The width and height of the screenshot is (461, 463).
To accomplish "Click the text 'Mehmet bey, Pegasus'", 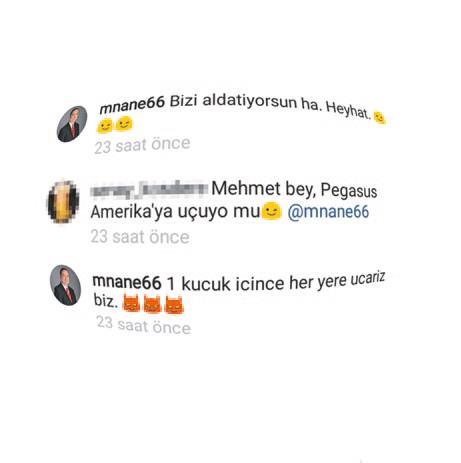I will (294, 189).
